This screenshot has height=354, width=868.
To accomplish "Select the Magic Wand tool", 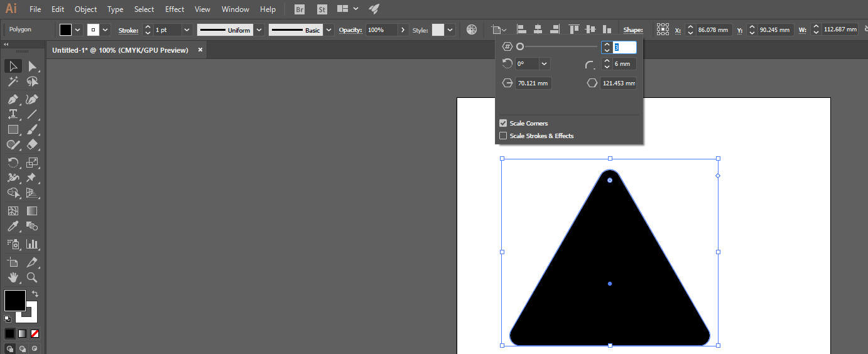I will [13, 82].
